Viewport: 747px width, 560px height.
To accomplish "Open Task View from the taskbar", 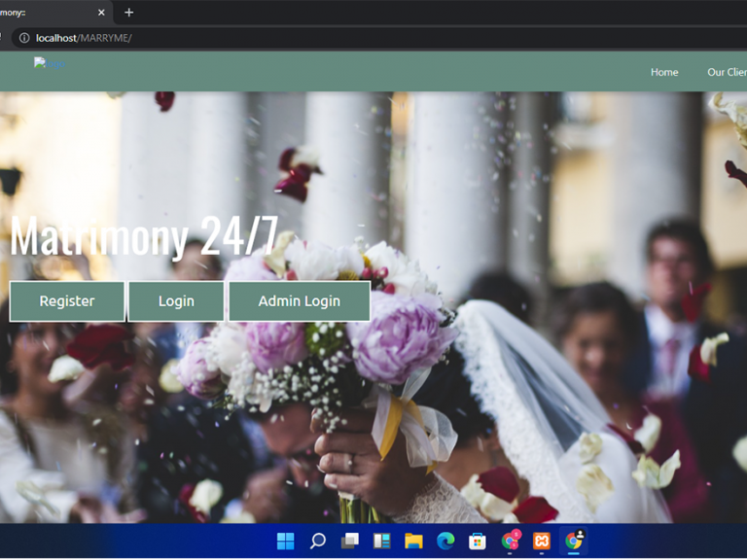I will pos(349,541).
